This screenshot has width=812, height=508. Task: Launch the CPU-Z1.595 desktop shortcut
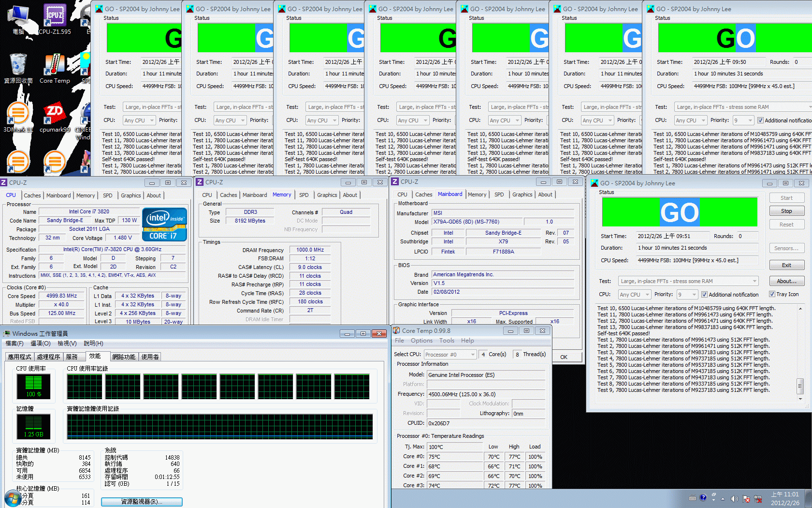coord(55,19)
